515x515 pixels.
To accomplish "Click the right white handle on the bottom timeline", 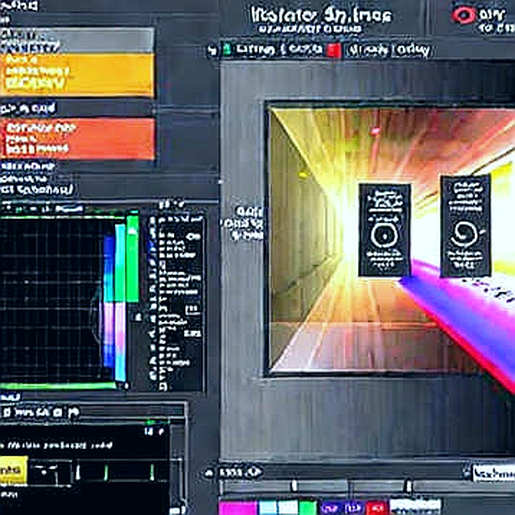I will click(x=409, y=485).
